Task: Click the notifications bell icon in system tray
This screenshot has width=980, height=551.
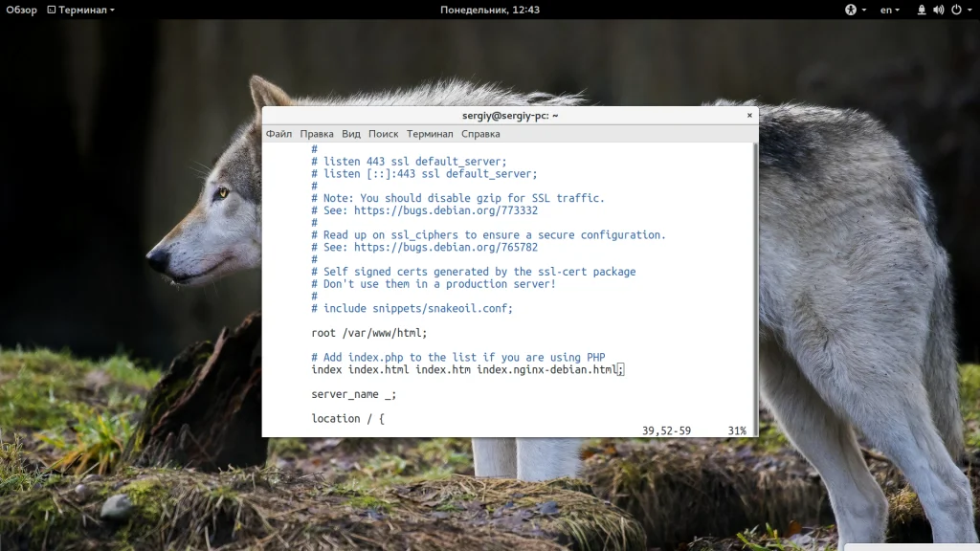Action: [922, 10]
